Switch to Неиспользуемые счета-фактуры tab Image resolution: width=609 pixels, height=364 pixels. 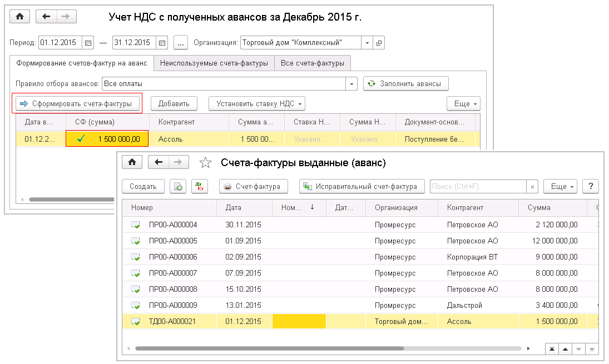[x=214, y=63]
